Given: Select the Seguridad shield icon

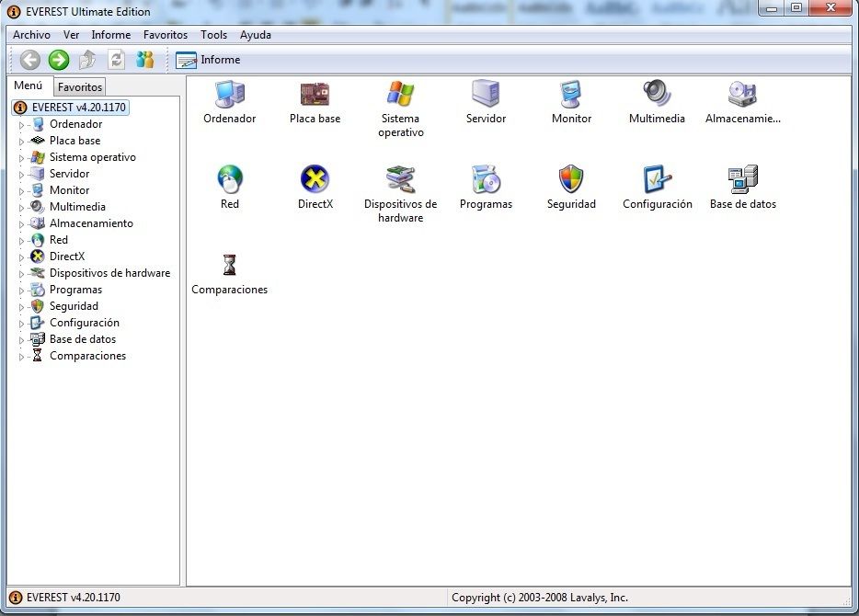Looking at the screenshot, I should [x=571, y=179].
